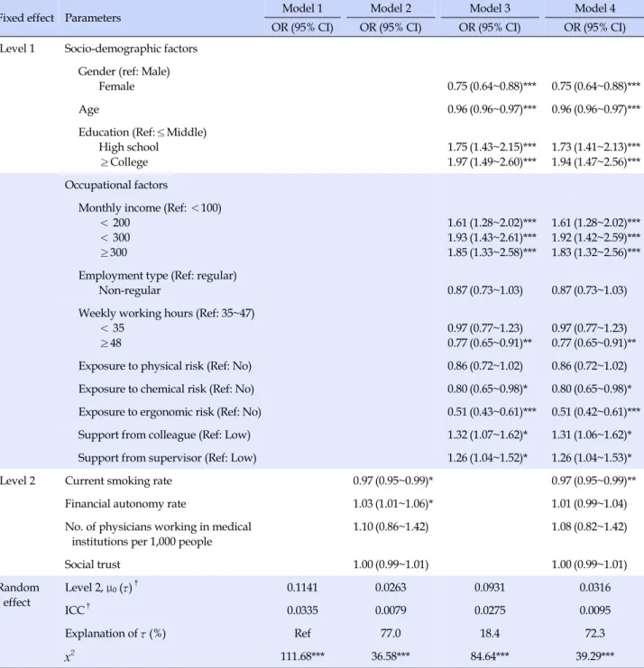Click the Financial autonomy rate label
Screen dimensions: 644x668
point(125,504)
